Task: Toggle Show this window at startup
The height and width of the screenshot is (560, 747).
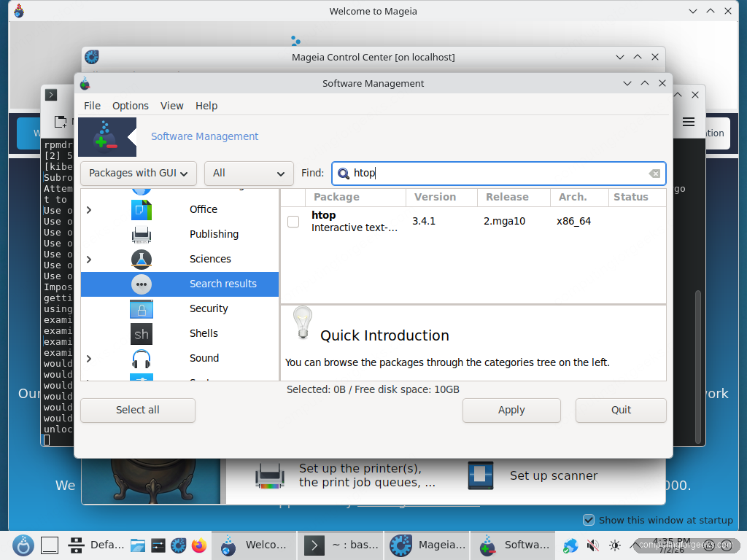Action: [x=589, y=520]
